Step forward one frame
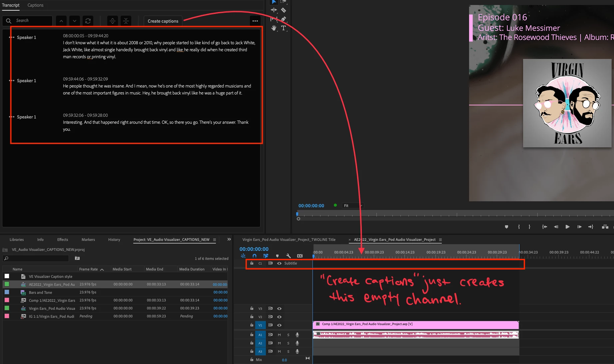The height and width of the screenshot is (364, 614). click(579, 227)
